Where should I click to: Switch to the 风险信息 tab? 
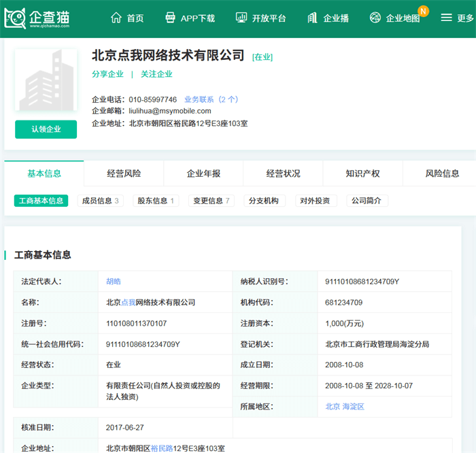click(x=442, y=173)
